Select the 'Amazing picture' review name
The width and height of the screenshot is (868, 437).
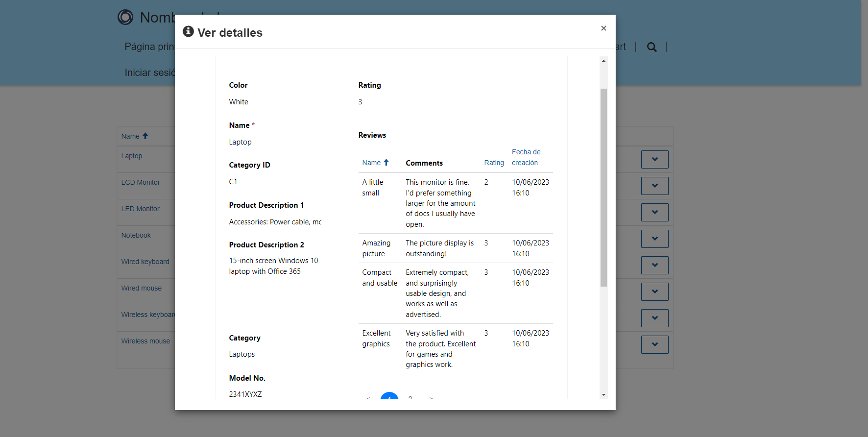pos(376,248)
